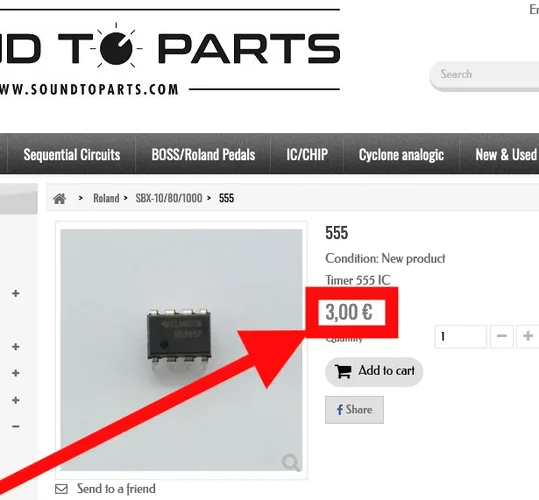Click the SBX-10/80/1000 breadcrumb link
Image resolution: width=539 pixels, height=500 pixels.
pyautogui.click(x=169, y=198)
